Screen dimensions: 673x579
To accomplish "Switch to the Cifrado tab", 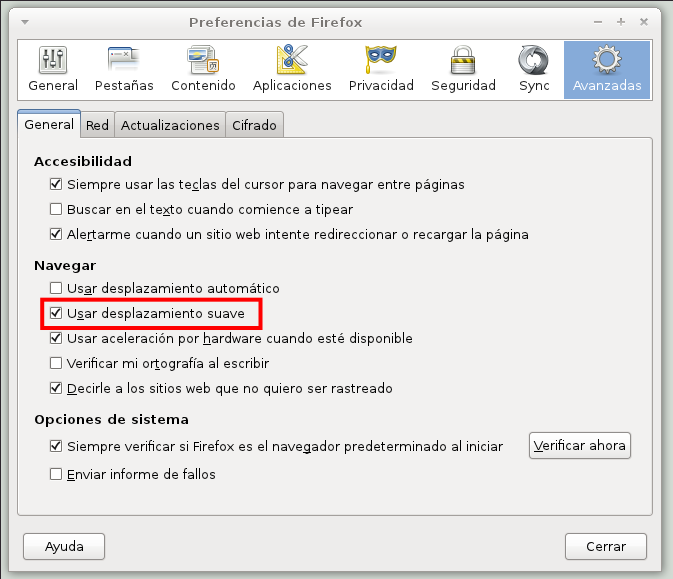I will (x=254, y=125).
